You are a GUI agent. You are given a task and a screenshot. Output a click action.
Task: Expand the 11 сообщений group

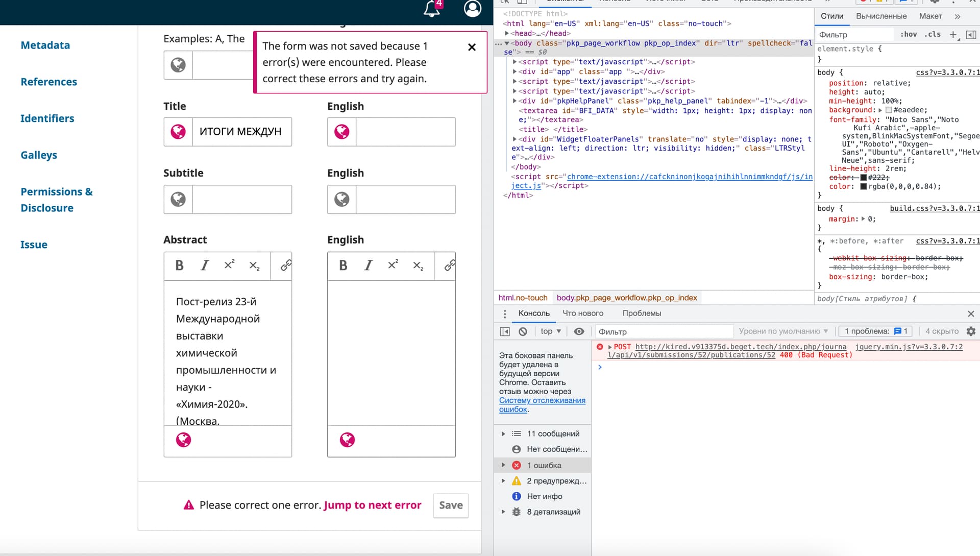coord(503,434)
